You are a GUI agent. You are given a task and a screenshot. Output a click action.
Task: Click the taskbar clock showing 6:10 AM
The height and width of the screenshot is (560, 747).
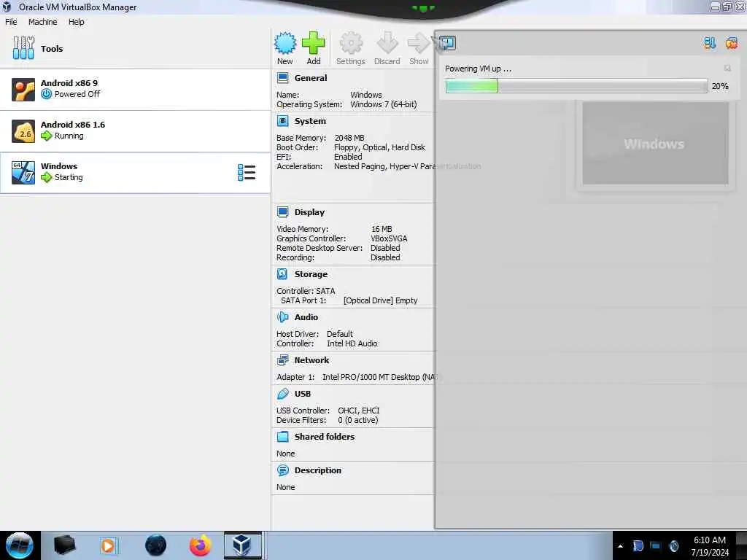pyautogui.click(x=709, y=546)
